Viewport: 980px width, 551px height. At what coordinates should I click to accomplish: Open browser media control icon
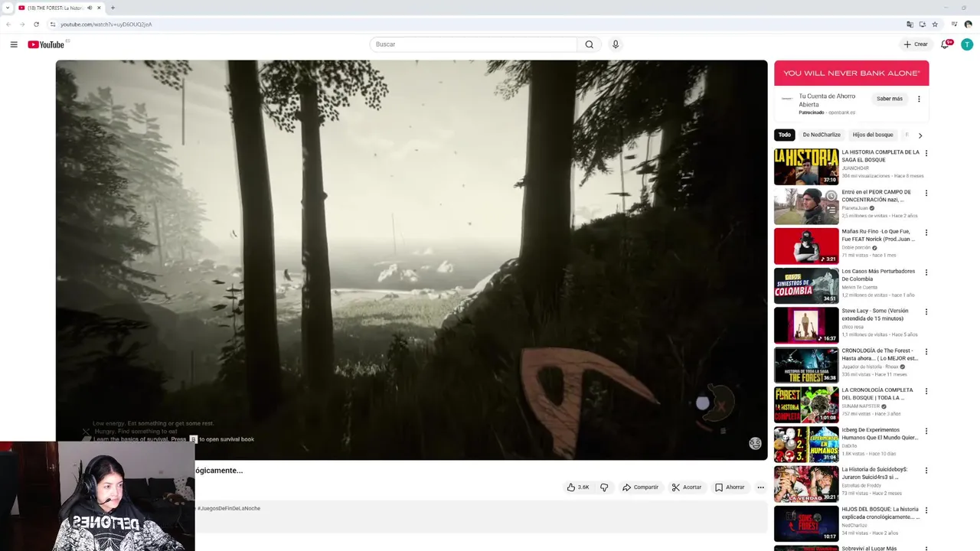pos(954,24)
